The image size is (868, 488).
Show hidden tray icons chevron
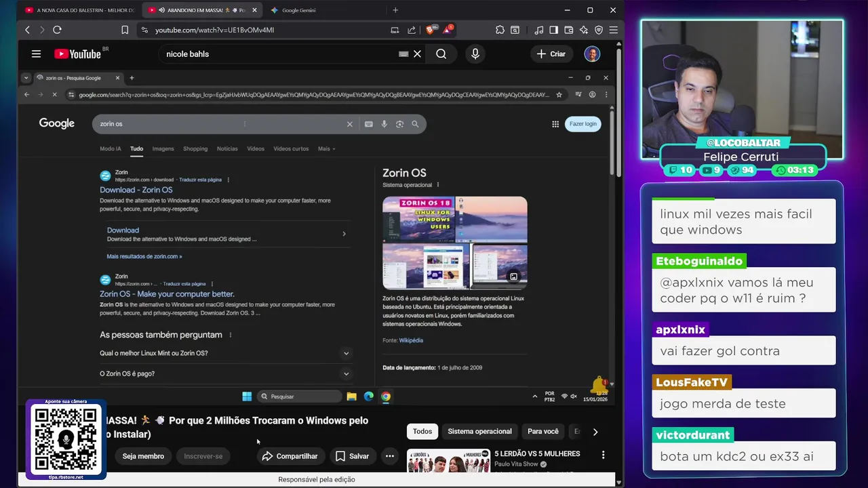(535, 396)
